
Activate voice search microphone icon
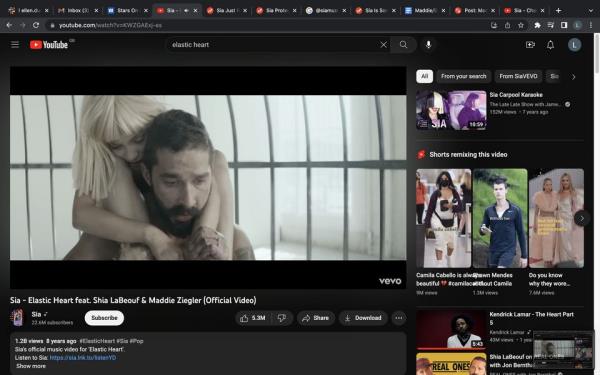point(429,45)
